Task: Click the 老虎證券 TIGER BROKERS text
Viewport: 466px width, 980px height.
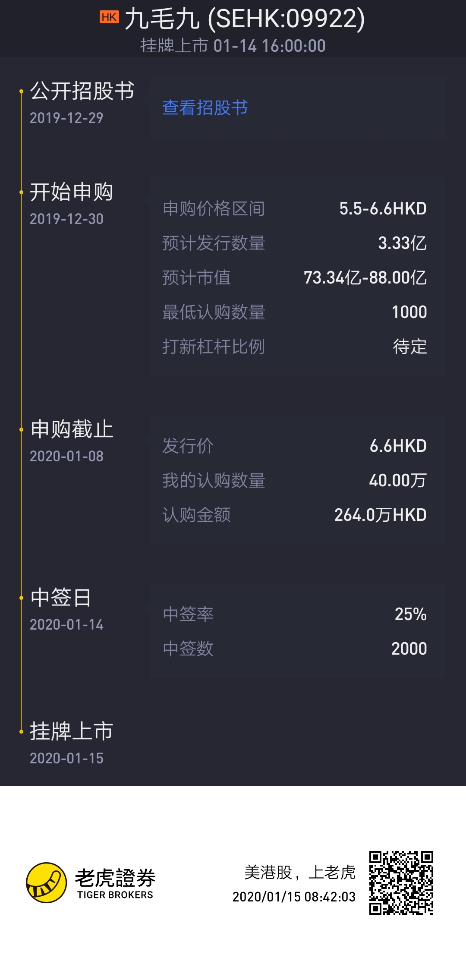Action: pos(115,883)
